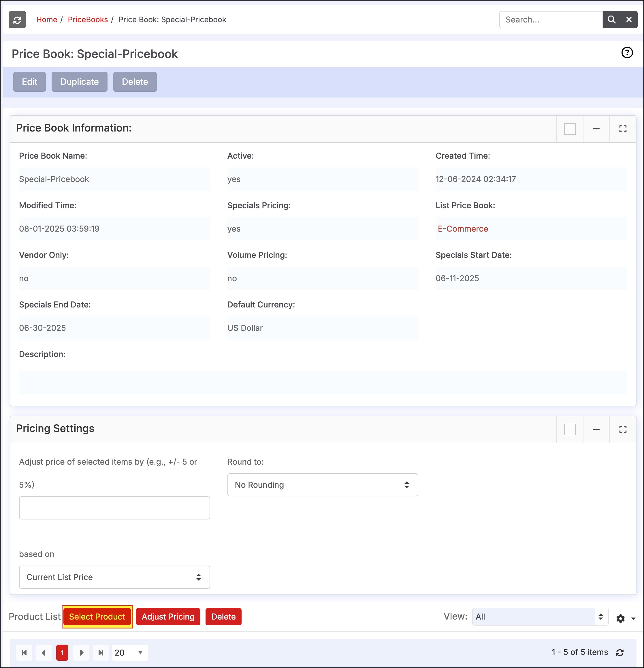Click Specials Start Date value 06-11-2025
The height and width of the screenshot is (668, 644).
tap(457, 278)
